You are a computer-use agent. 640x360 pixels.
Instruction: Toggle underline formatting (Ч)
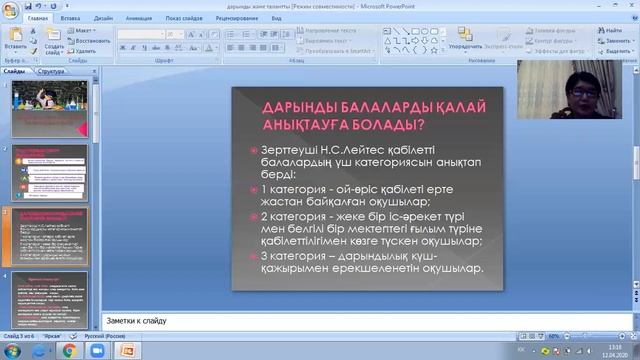[x=144, y=48]
